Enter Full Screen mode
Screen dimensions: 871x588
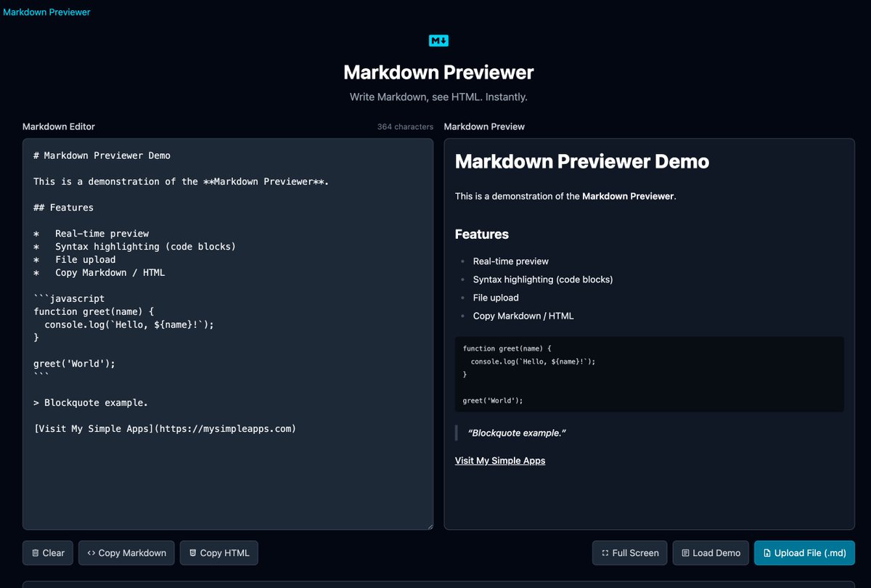tap(629, 552)
